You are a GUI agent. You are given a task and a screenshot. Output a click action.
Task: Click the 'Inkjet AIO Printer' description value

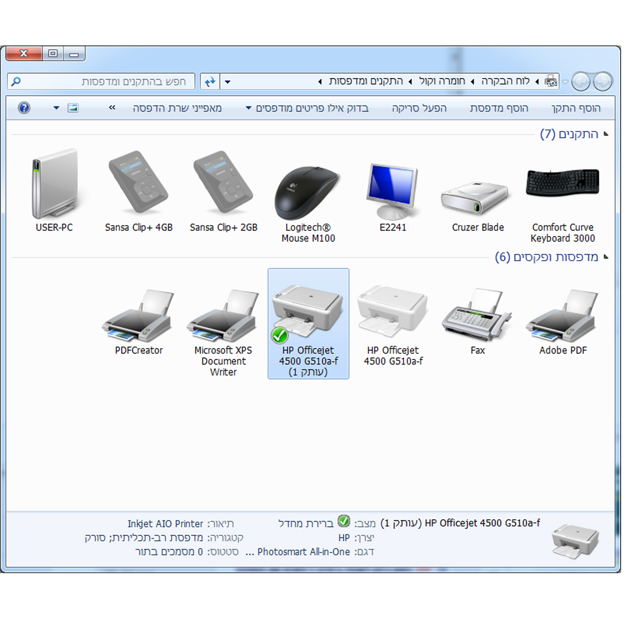(x=165, y=524)
